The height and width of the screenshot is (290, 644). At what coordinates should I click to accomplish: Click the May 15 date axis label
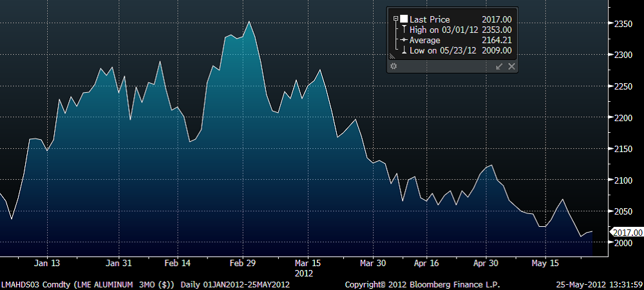(x=545, y=263)
